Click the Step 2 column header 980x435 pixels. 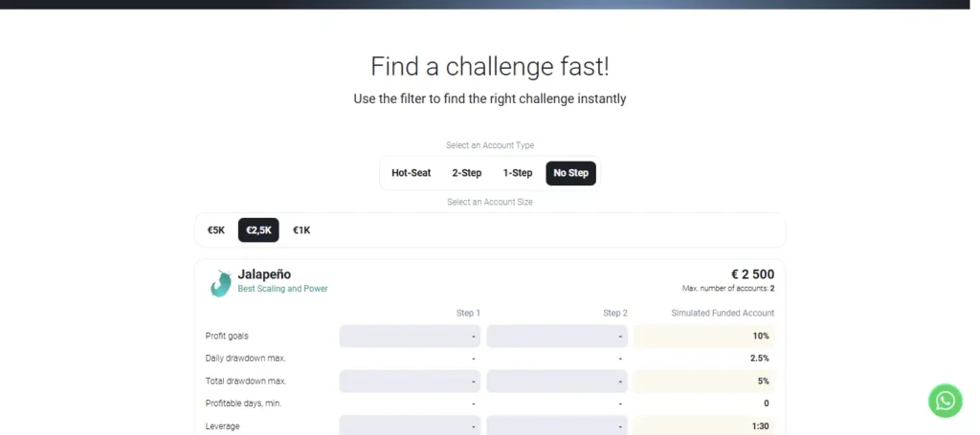pos(615,314)
